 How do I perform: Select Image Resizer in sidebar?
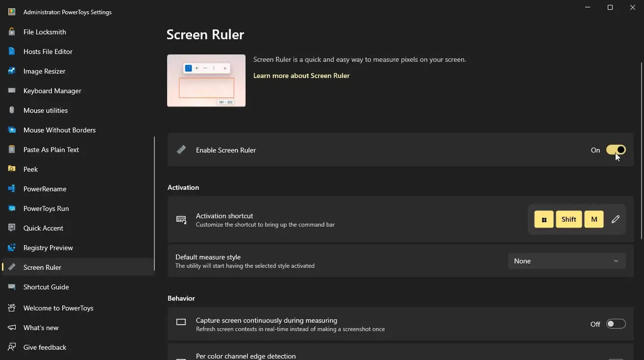tap(78, 71)
